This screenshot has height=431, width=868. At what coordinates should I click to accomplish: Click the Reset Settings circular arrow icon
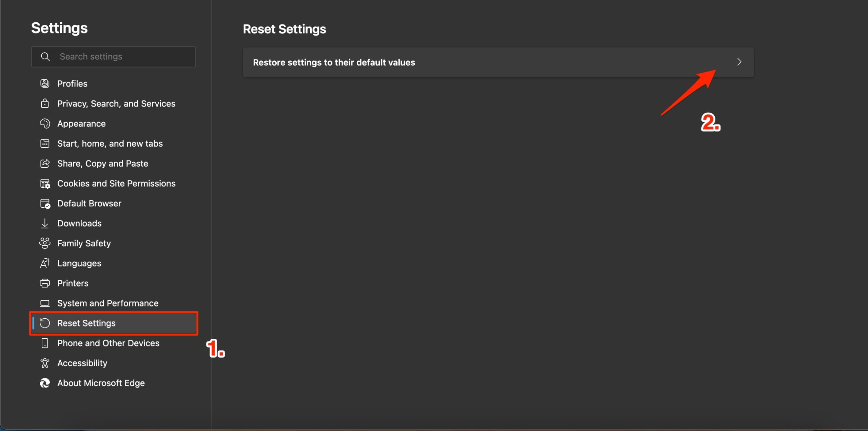click(x=45, y=323)
